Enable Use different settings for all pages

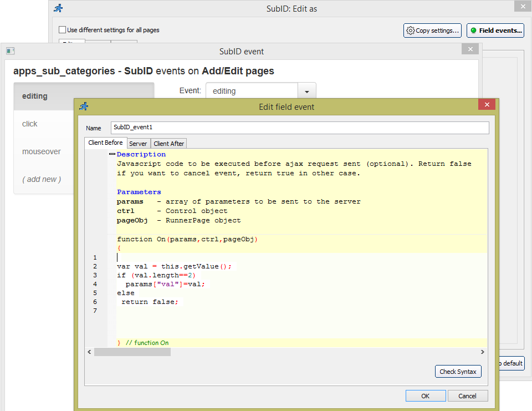tap(62, 29)
